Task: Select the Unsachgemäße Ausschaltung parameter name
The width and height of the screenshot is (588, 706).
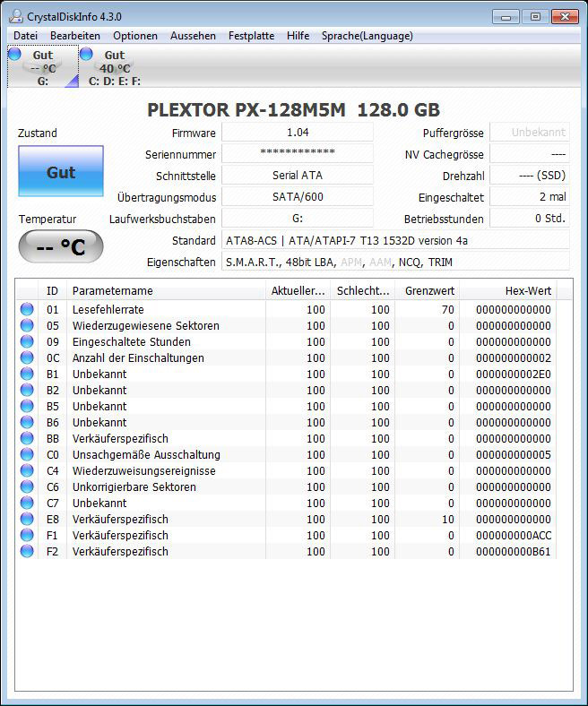Action: click(x=146, y=455)
